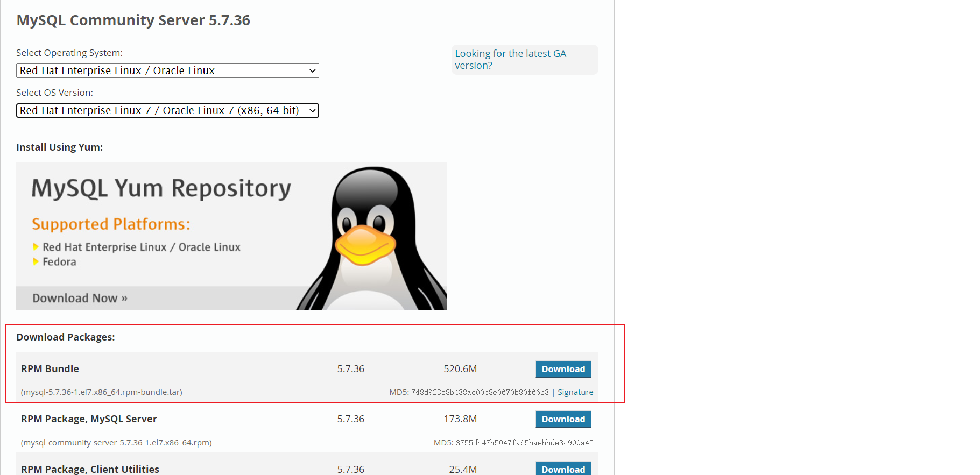Click the 5.7.36 version in the MySQL Server row
The height and width of the screenshot is (475, 980).
coord(351,419)
